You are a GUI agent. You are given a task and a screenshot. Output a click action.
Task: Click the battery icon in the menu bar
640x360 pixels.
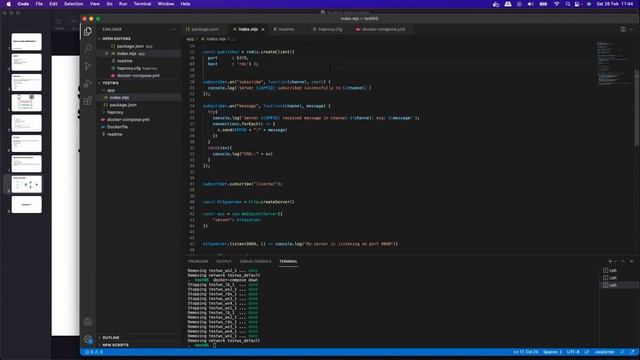tap(543, 4)
